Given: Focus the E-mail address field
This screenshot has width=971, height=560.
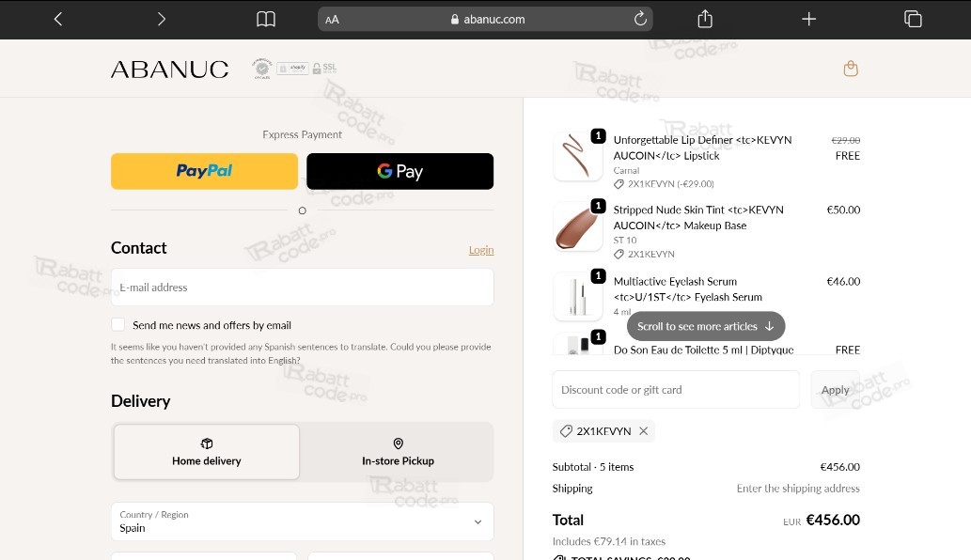Looking at the screenshot, I should point(302,288).
